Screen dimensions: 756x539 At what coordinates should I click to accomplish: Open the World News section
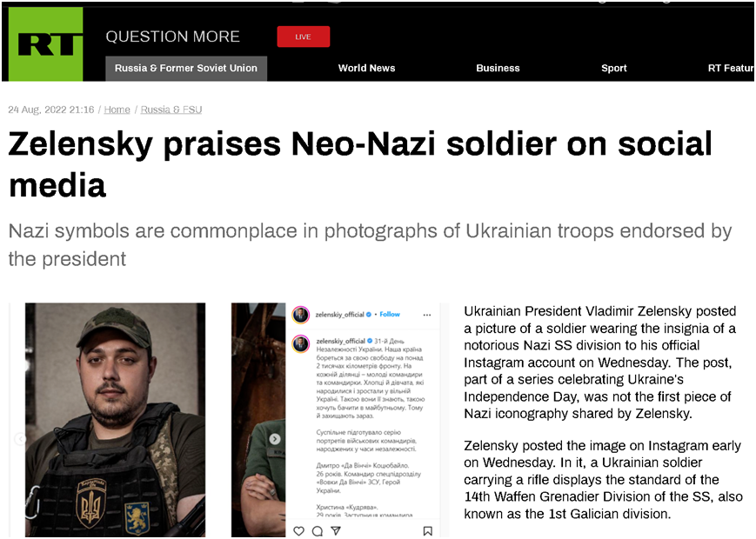366,68
